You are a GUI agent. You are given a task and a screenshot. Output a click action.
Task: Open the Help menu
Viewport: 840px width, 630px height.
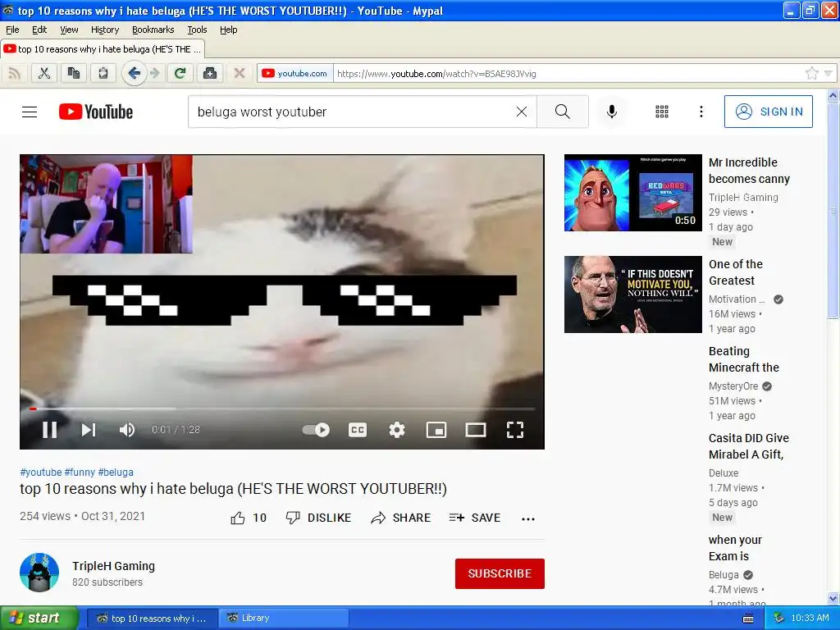(229, 30)
